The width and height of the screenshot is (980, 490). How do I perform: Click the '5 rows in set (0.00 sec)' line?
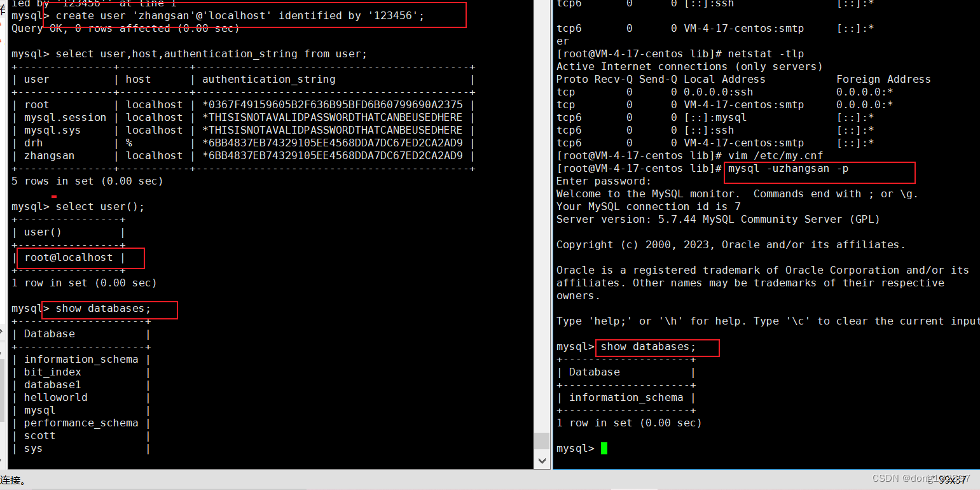pyautogui.click(x=87, y=181)
